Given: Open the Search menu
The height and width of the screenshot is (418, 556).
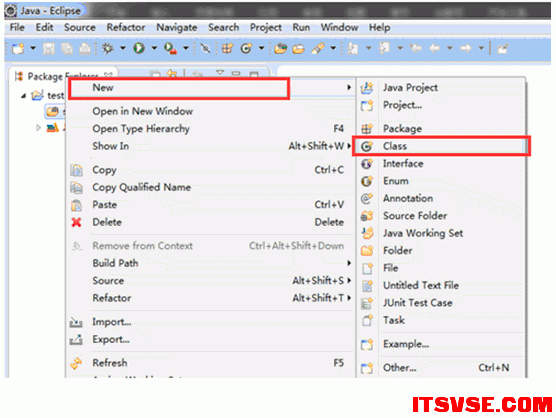Looking at the screenshot, I should pos(223,27).
